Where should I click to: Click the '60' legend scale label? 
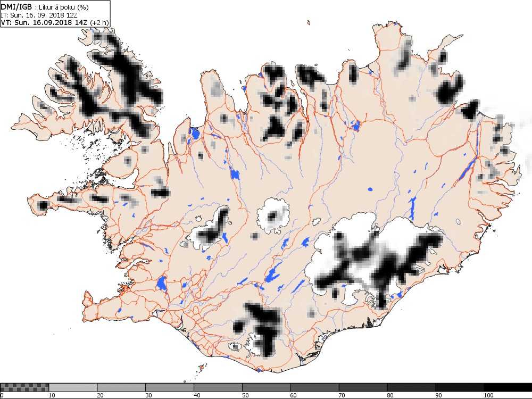pyautogui.click(x=294, y=395)
